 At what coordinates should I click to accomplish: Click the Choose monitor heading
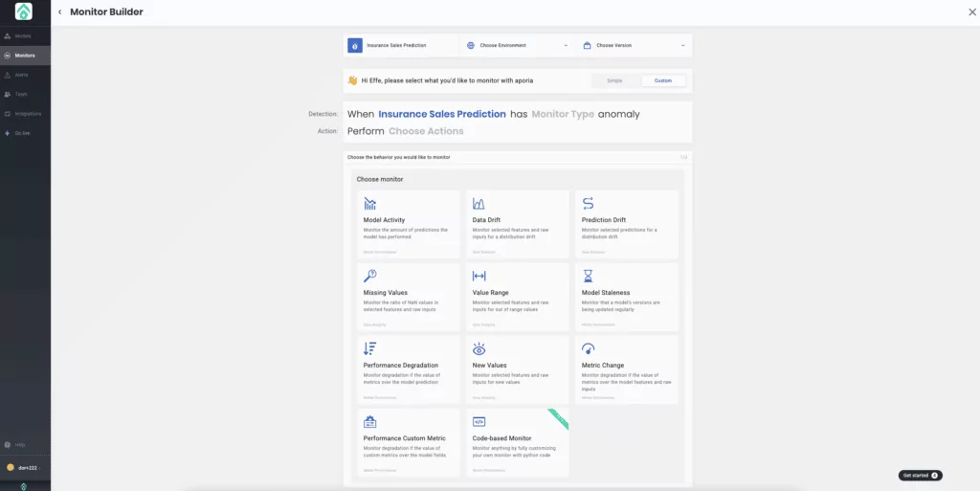coord(380,179)
